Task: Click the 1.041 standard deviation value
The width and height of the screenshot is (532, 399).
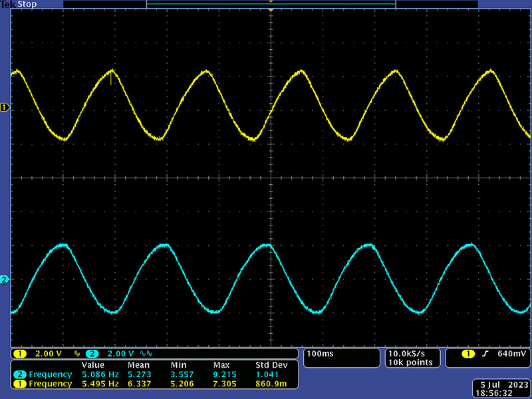Action: [267, 374]
